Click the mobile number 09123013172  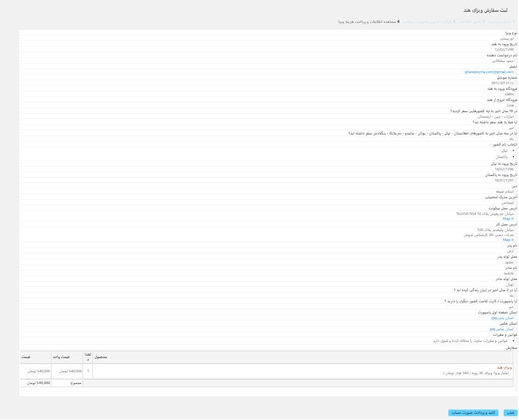502,84
